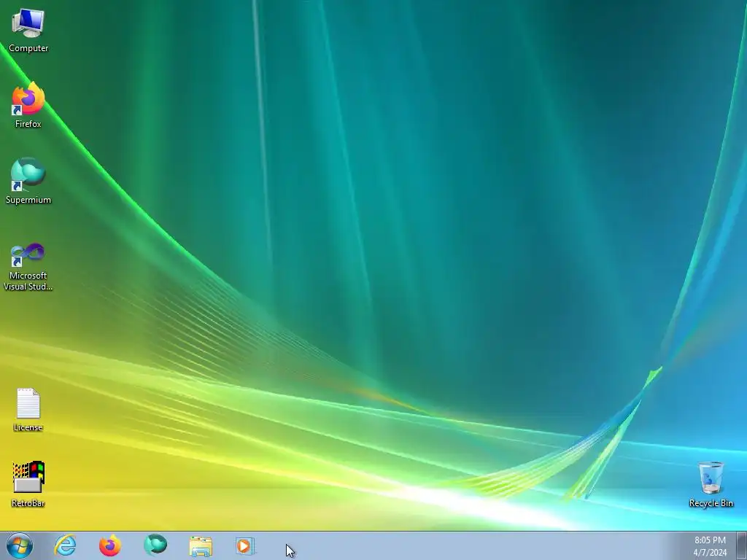Viewport: 747px width, 560px height.
Task: Open Windows Explorer from the taskbar
Action: click(201, 546)
